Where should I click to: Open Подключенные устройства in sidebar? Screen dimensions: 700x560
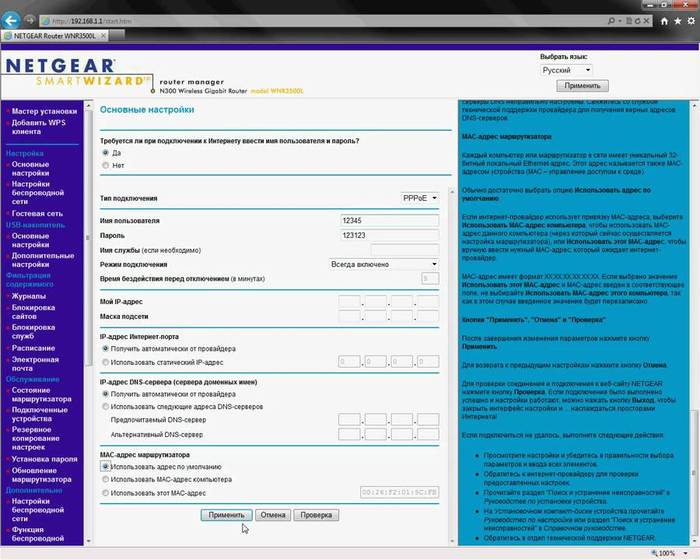(39, 414)
